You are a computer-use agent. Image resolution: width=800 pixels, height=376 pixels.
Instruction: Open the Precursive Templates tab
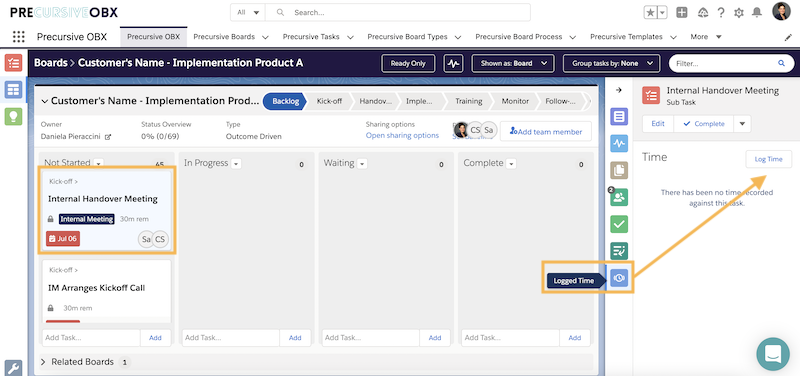(627, 37)
